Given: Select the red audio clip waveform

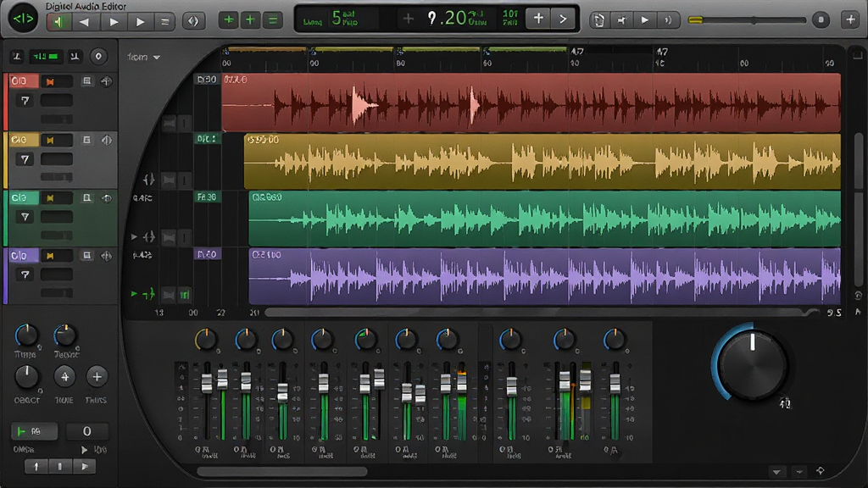Looking at the screenshot, I should coord(531,103).
